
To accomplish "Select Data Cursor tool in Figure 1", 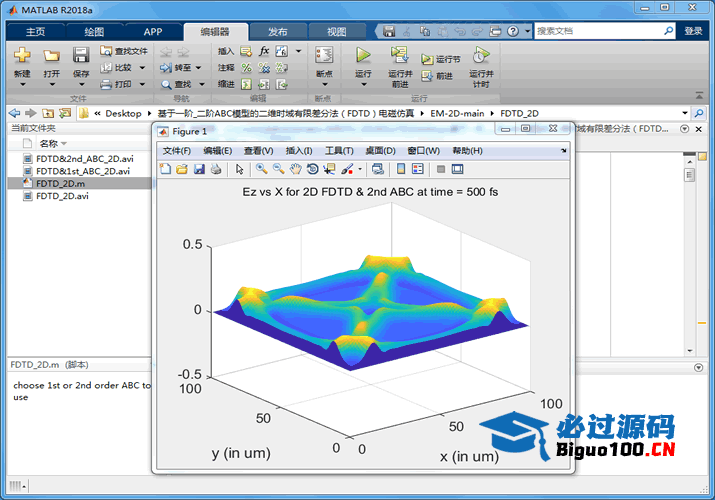I will (329, 169).
